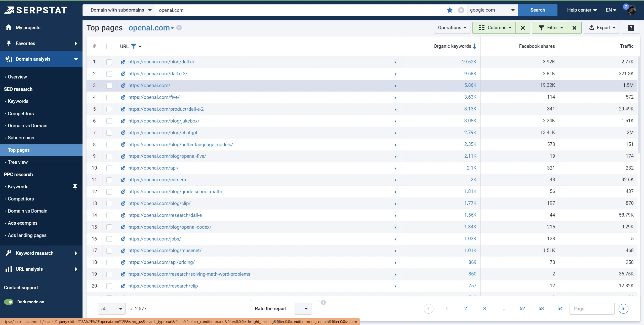Expand the Filter dropdown
Viewport: 644px width, 325px height.
tap(550, 28)
